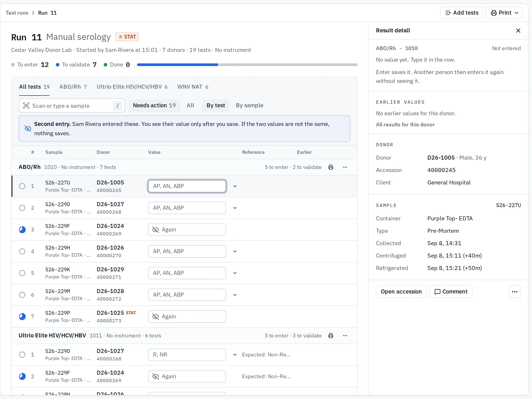Image resolution: width=532 pixels, height=399 pixels.
Task: Select status circle for row 5 D26-1029
Action: tap(22, 273)
